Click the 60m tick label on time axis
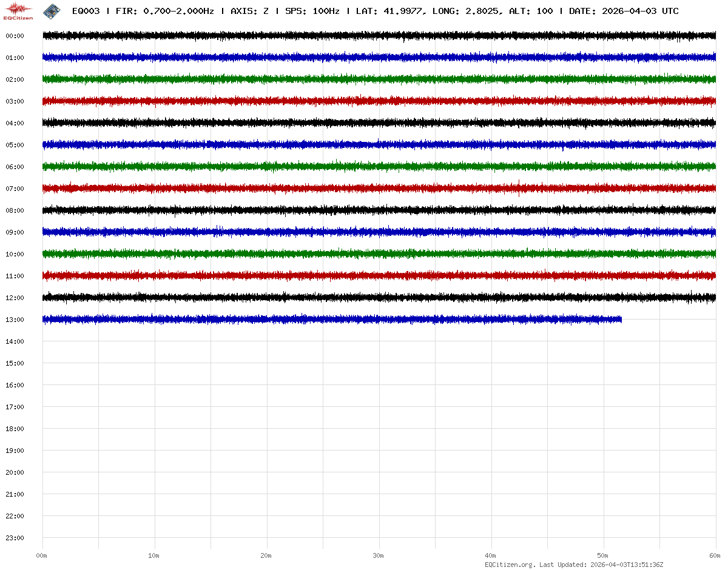The width and height of the screenshot is (728, 570). tap(715, 555)
